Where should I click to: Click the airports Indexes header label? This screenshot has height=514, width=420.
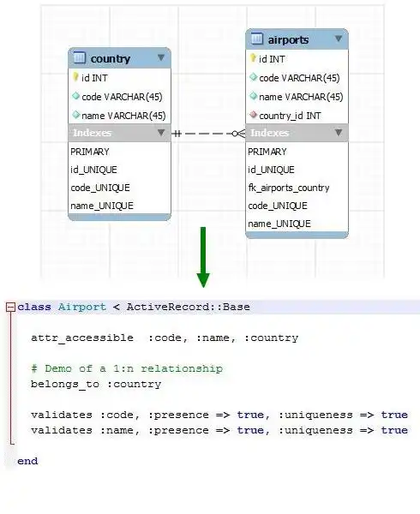(270, 133)
